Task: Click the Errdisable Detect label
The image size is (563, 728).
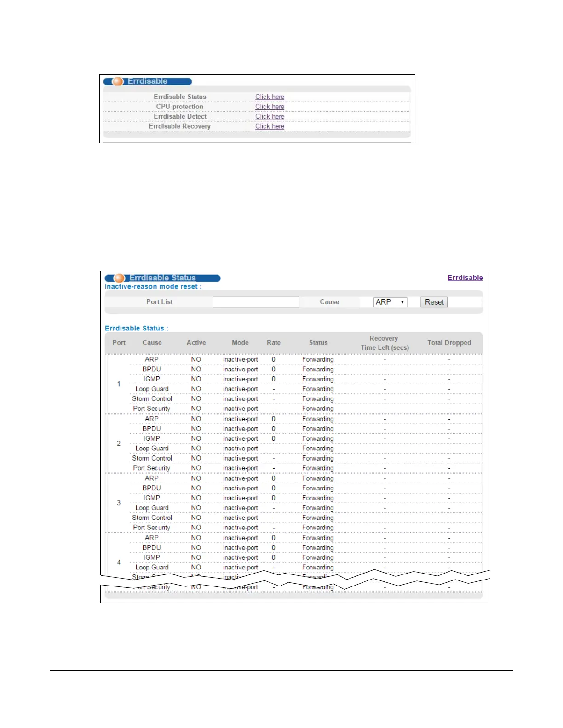Action: click(180, 116)
